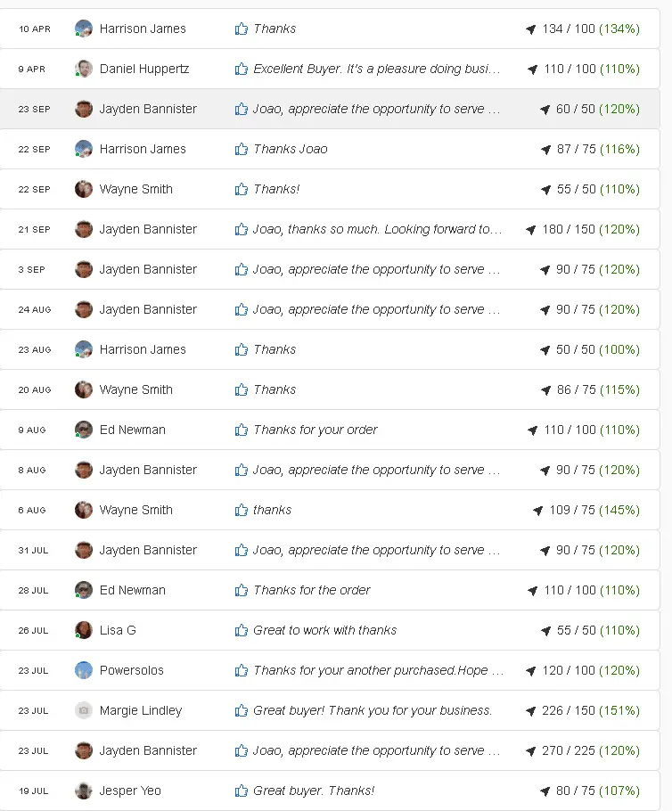Image resolution: width=672 pixels, height=811 pixels.
Task: Click thumbs-up icon in Lisa G row
Action: pyautogui.click(x=241, y=630)
